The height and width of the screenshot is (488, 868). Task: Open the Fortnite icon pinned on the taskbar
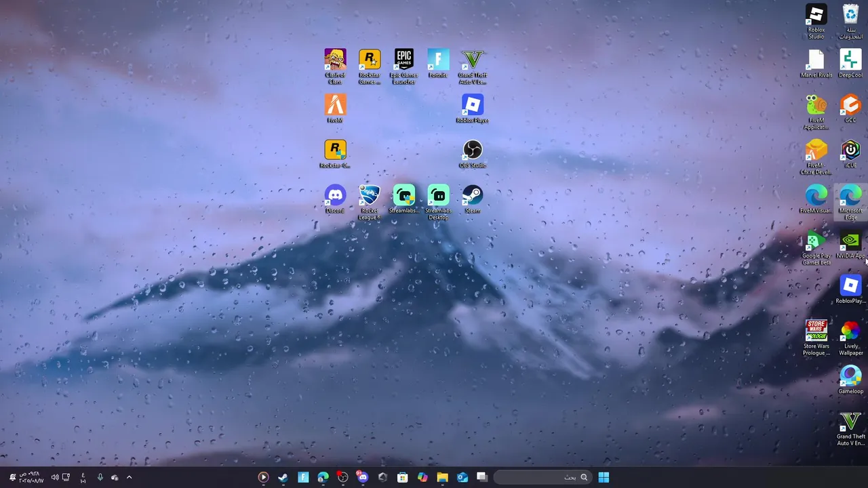[x=303, y=477]
